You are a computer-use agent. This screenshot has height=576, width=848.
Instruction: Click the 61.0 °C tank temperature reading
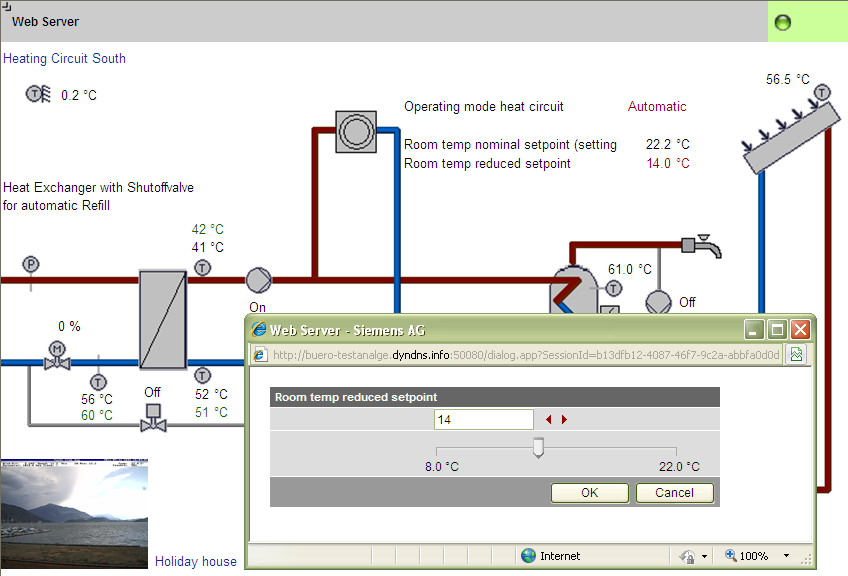pyautogui.click(x=630, y=269)
